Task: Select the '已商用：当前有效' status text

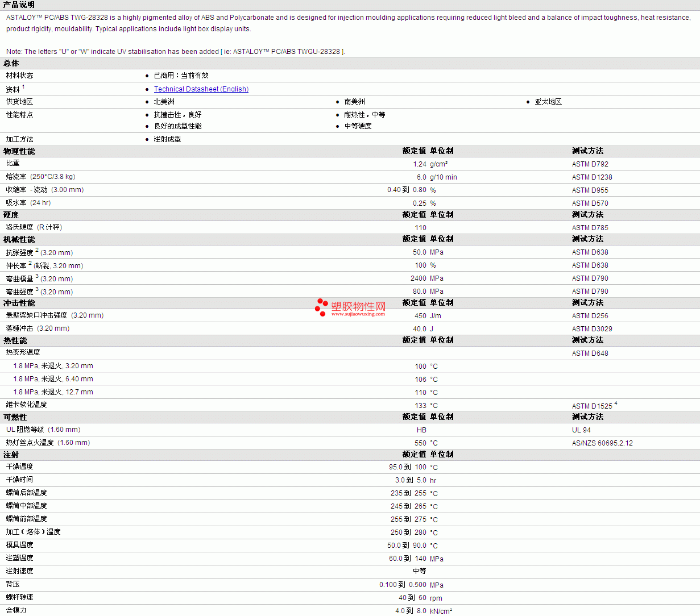Action: (181, 76)
